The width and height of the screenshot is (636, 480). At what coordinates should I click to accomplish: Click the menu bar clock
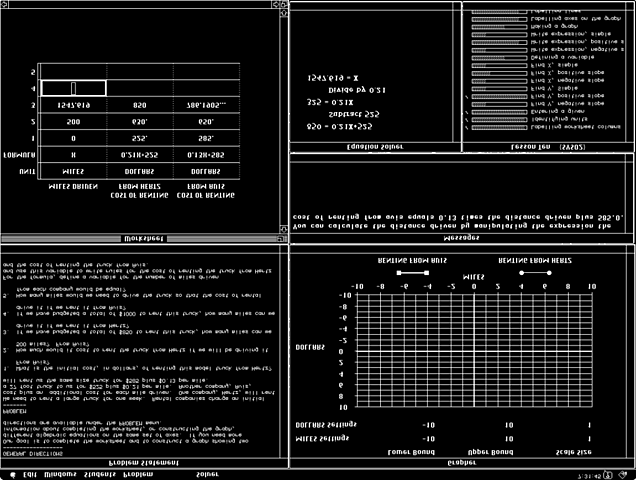click(589, 476)
